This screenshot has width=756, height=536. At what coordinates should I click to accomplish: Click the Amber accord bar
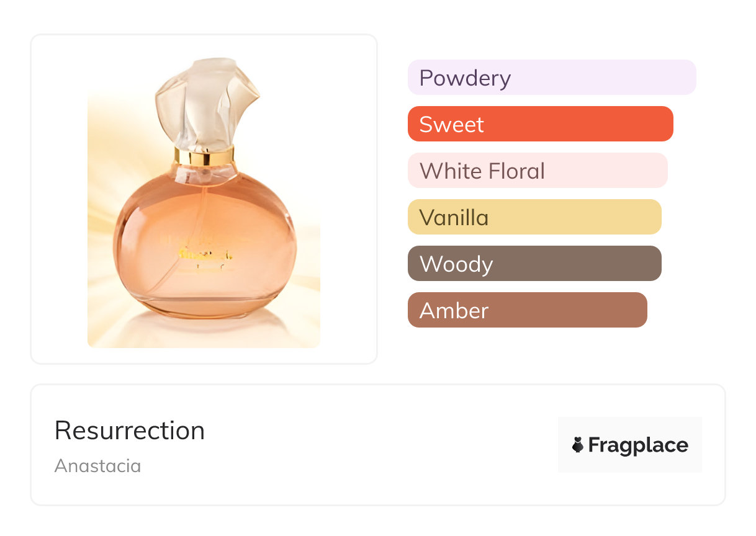pos(527,310)
